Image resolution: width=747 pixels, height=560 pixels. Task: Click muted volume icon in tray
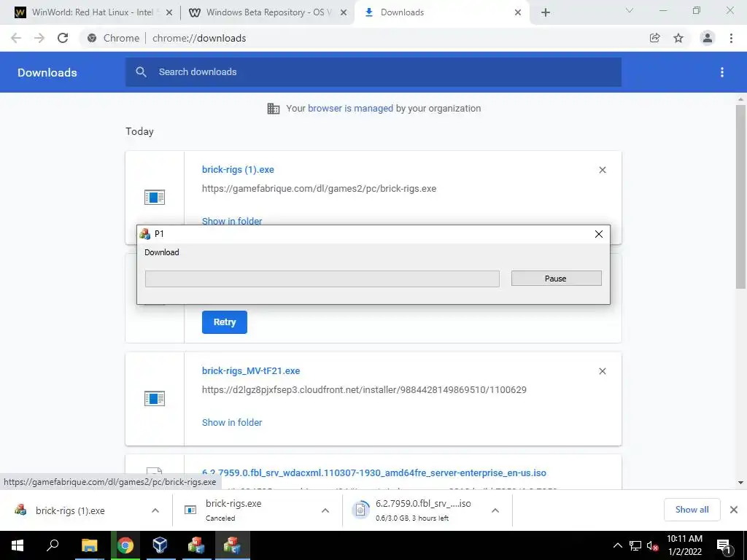point(652,545)
